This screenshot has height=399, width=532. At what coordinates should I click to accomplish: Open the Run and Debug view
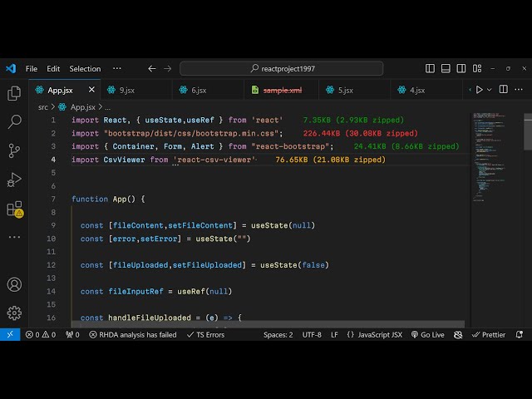14,179
